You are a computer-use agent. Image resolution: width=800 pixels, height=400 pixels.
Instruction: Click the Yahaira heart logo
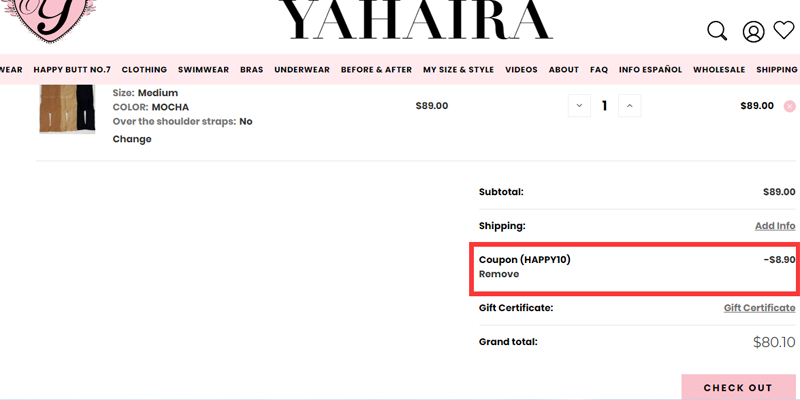[49, 19]
